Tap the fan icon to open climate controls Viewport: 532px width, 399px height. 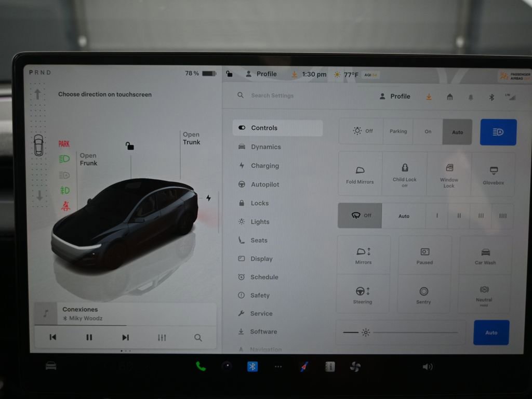(355, 366)
